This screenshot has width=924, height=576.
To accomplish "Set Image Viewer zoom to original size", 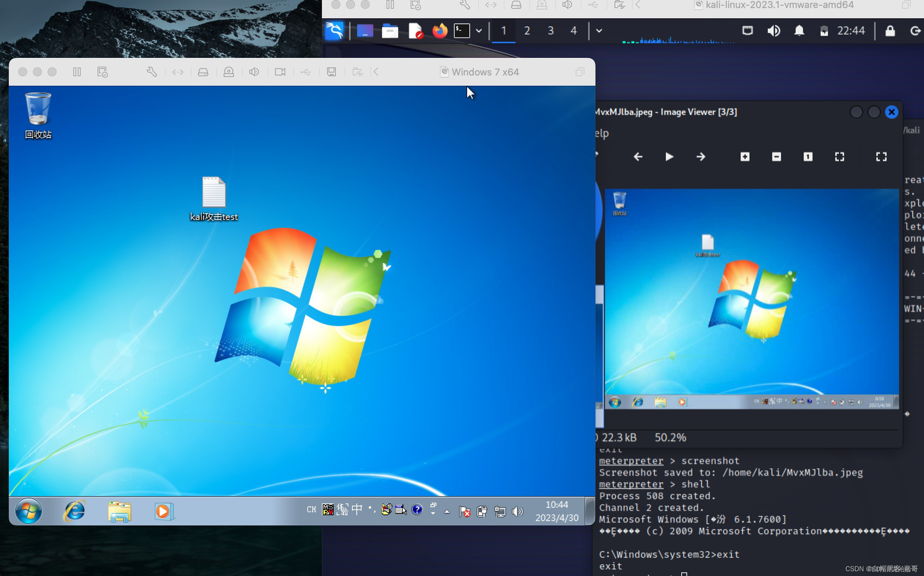I will (808, 156).
